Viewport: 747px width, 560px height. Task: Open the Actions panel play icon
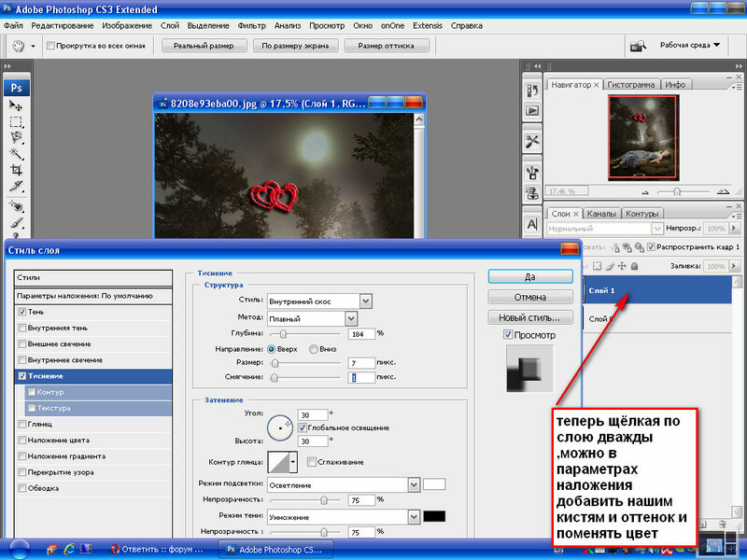532,110
